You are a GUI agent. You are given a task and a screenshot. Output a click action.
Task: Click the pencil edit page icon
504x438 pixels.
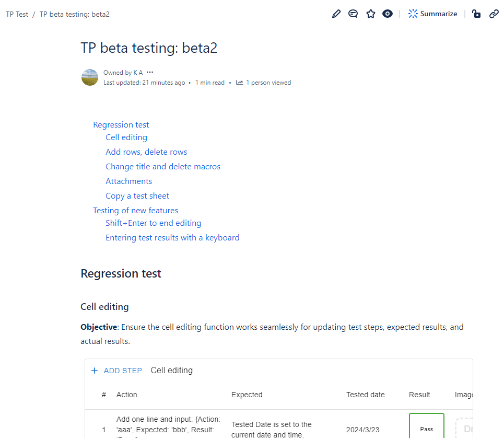336,14
